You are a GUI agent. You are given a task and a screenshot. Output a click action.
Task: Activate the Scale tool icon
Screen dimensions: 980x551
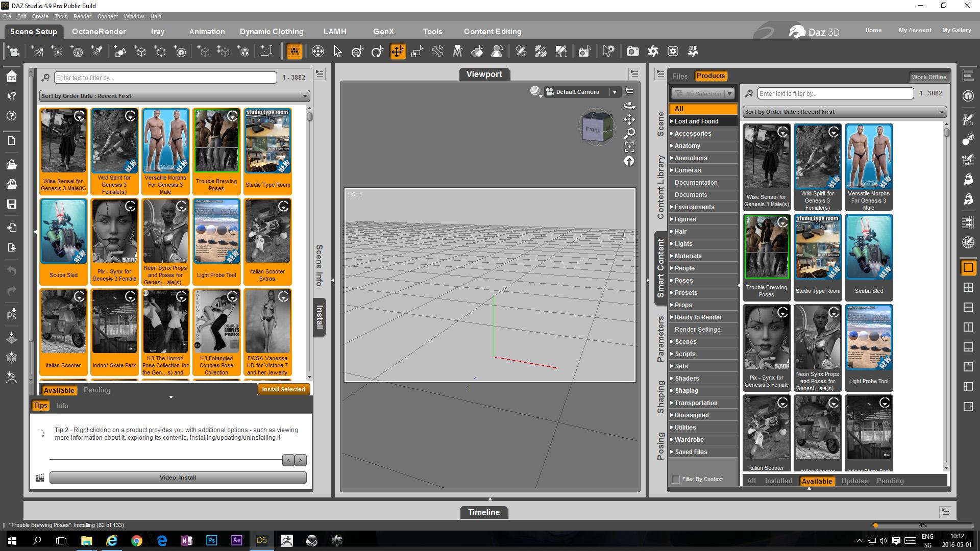point(418,52)
